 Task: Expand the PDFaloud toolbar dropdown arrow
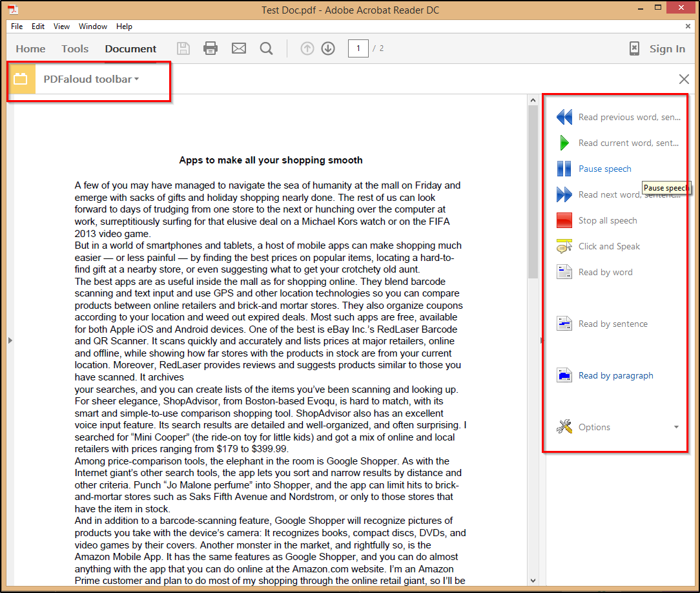click(x=137, y=79)
